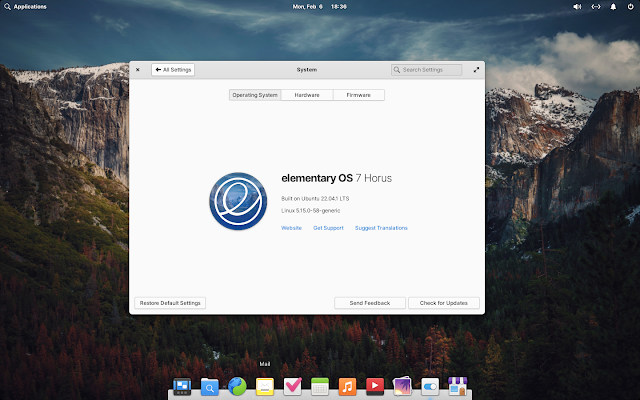This screenshot has height=400, width=640.
Task: Click Check for Updates
Action: tap(444, 303)
